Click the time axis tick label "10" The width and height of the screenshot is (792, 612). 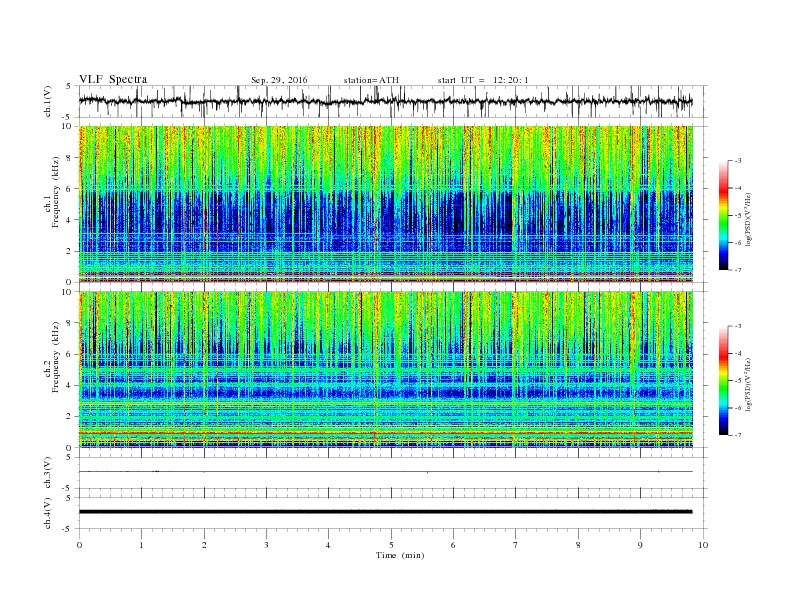point(703,545)
